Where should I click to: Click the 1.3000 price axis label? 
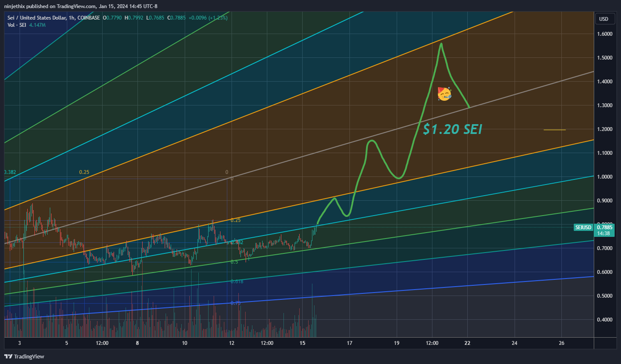(604, 105)
